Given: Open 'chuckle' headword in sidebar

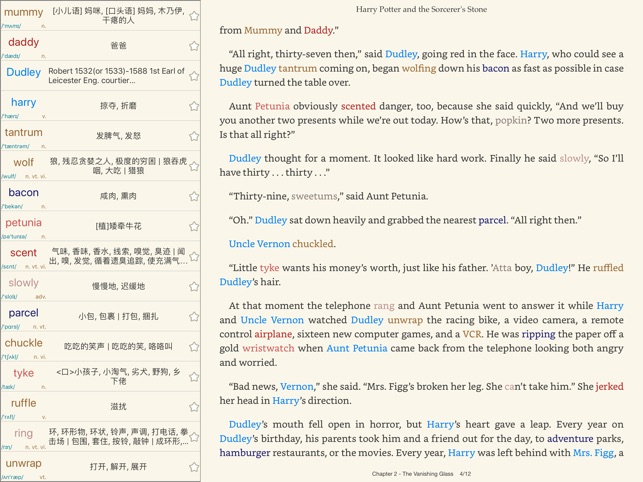Looking at the screenshot, I should pyautogui.click(x=23, y=343).
